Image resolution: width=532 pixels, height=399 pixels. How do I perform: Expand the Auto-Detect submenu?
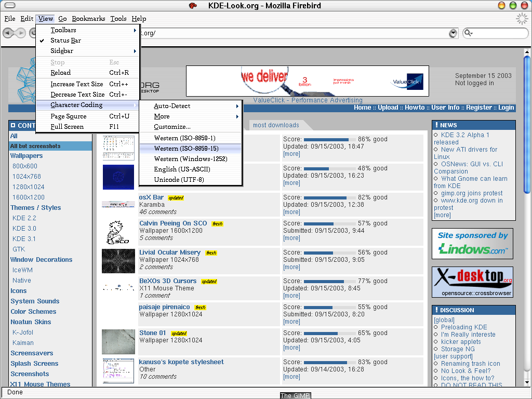[x=191, y=106]
